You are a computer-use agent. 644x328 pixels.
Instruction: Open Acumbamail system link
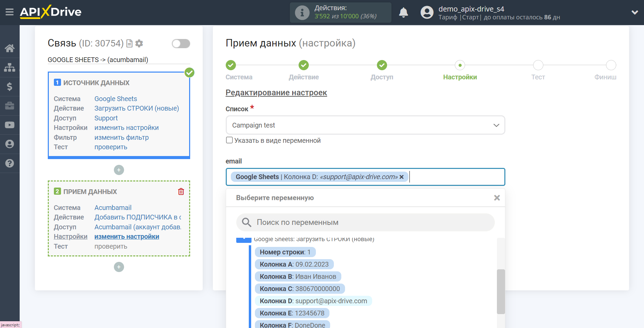click(113, 208)
